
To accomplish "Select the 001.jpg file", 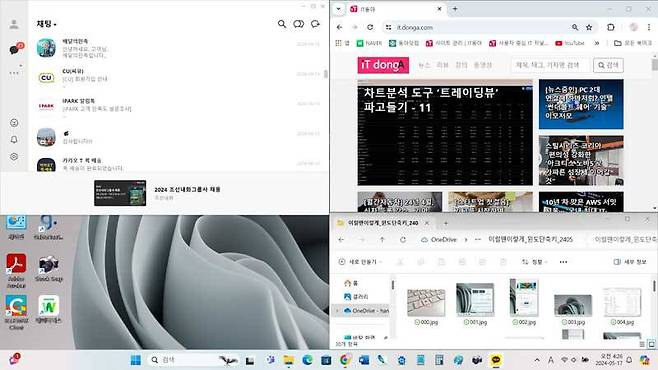I will point(475,304).
